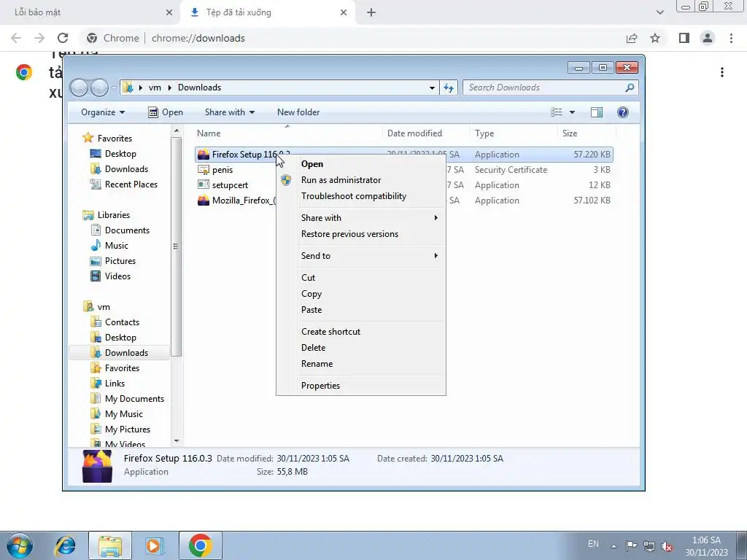
Task: Open the Chrome profile avatar icon
Action: (x=708, y=38)
